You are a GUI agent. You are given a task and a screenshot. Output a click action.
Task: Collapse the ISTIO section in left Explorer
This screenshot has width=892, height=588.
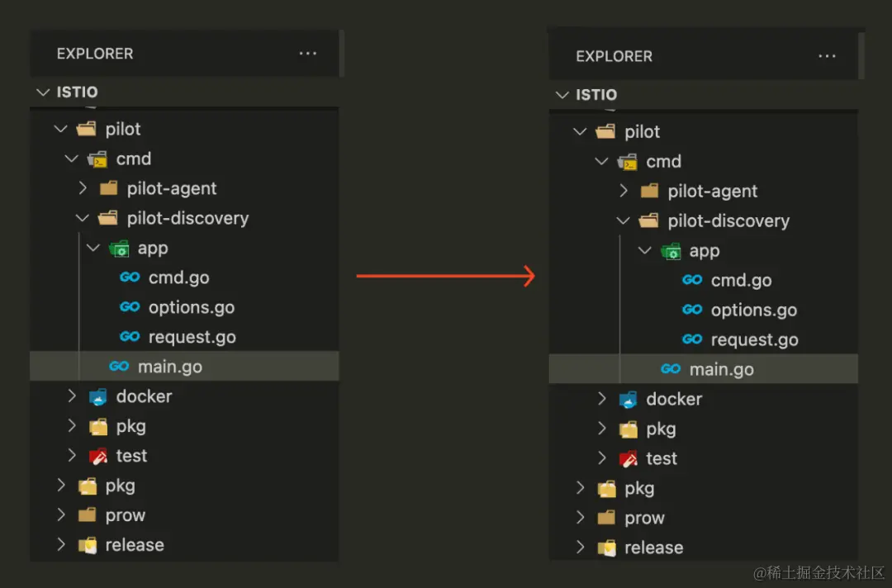pyautogui.click(x=43, y=92)
